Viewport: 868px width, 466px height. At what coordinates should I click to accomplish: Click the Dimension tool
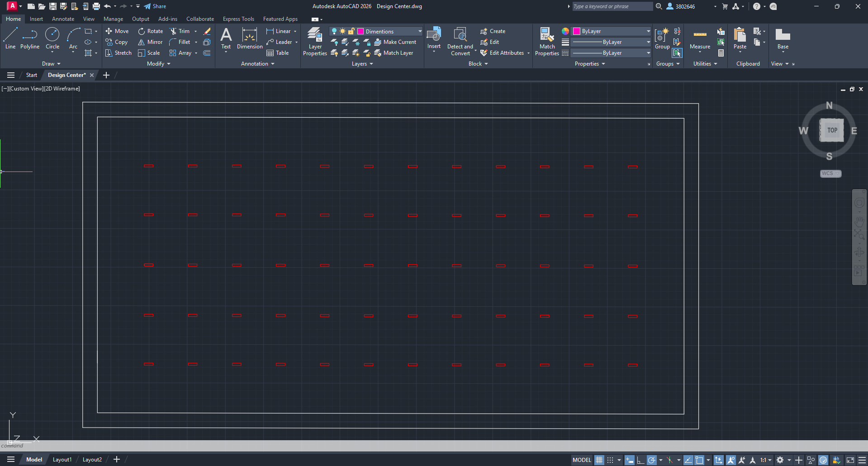tap(250, 38)
